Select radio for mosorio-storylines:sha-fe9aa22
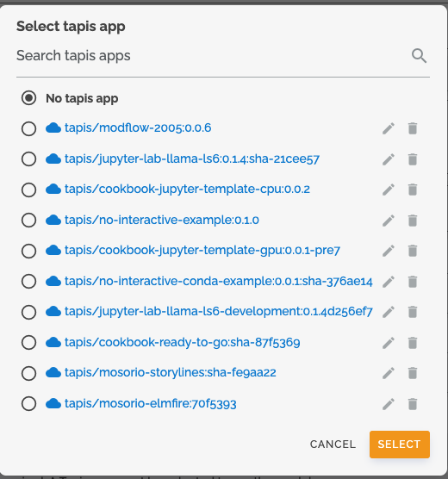The width and height of the screenshot is (448, 479). 28,373
